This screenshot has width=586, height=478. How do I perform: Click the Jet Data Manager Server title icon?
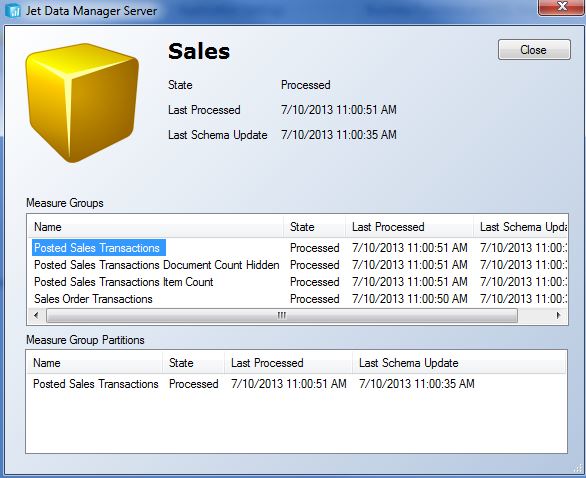[x=13, y=10]
